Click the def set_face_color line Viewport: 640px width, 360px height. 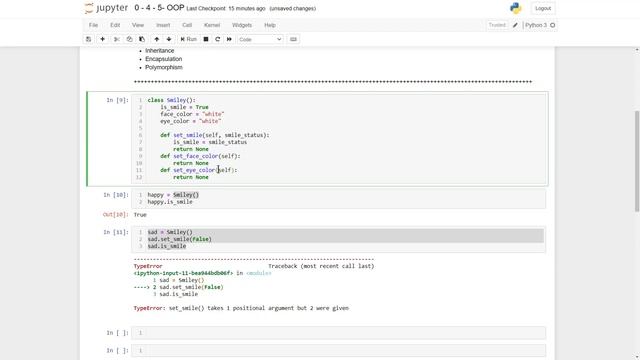coord(200,156)
